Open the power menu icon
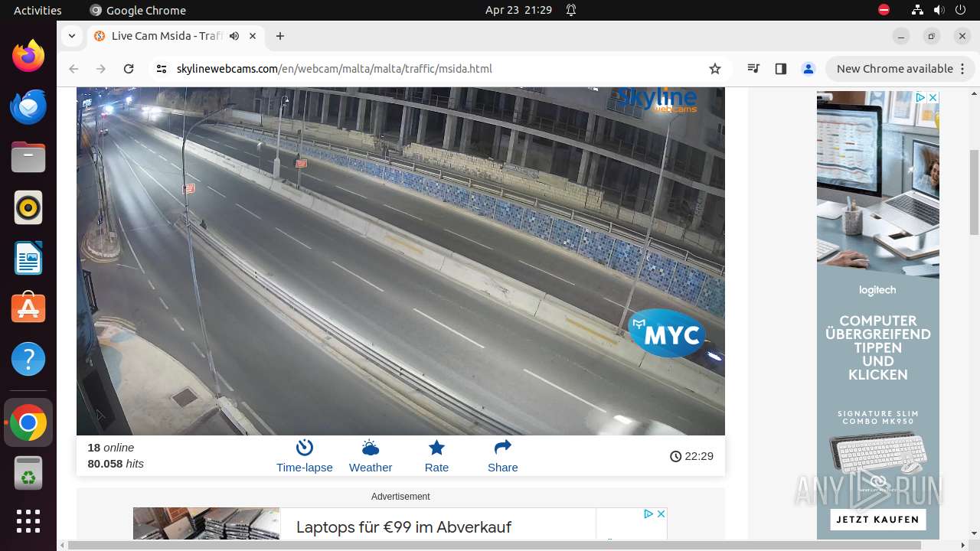 click(960, 10)
